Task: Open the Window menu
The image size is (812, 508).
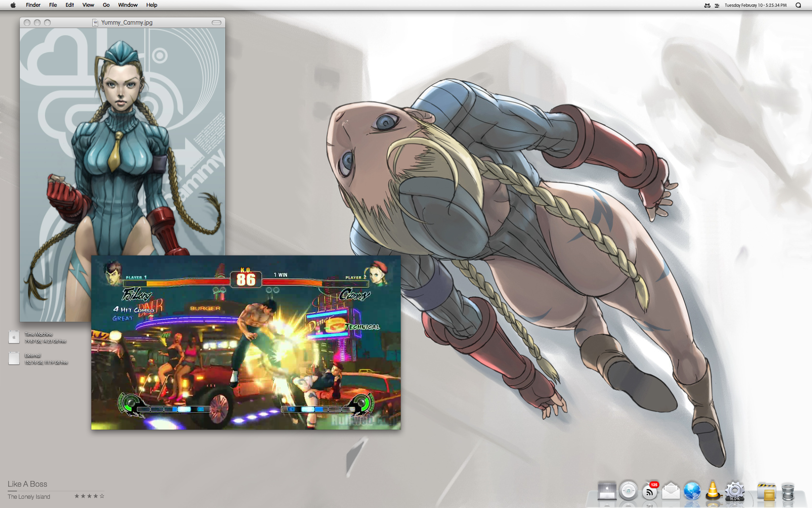Action: pyautogui.click(x=128, y=5)
